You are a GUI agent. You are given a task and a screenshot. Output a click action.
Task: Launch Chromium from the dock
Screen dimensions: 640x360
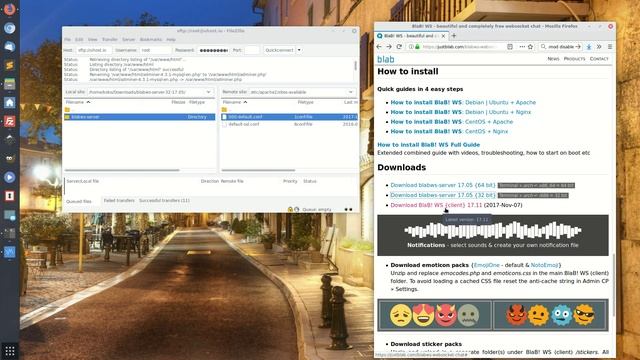[10, 28]
